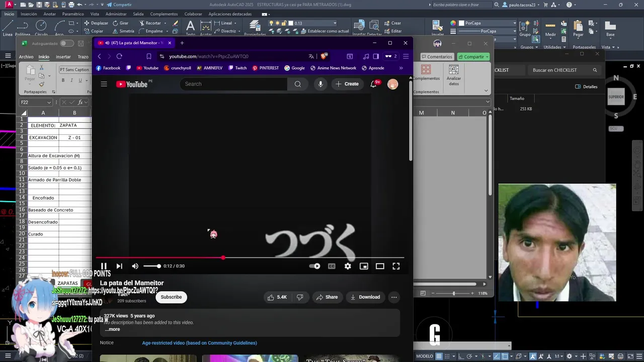Click Excel Comentarios button
Image resolution: width=644 pixels, height=362 pixels.
pyautogui.click(x=437, y=57)
